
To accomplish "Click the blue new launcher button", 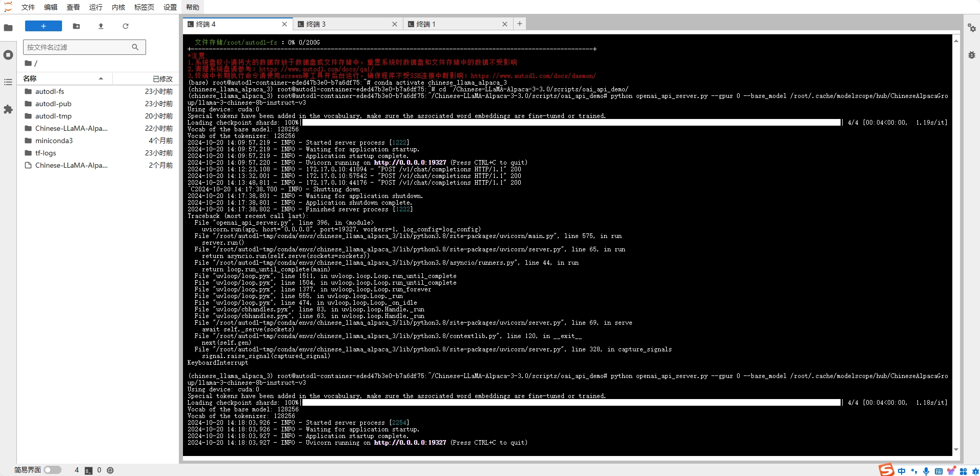I will click(44, 26).
